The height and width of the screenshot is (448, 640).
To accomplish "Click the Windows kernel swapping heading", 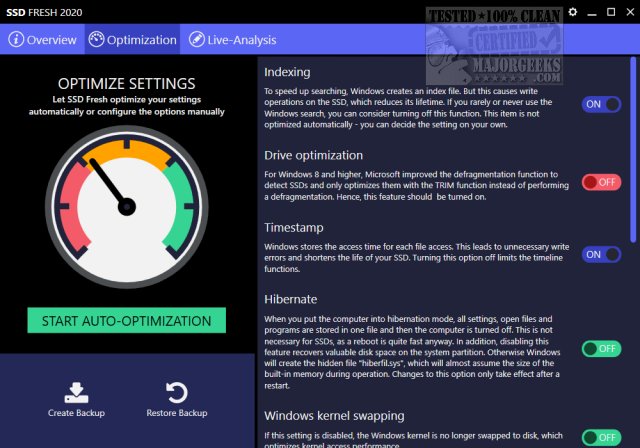I will 334,416.
